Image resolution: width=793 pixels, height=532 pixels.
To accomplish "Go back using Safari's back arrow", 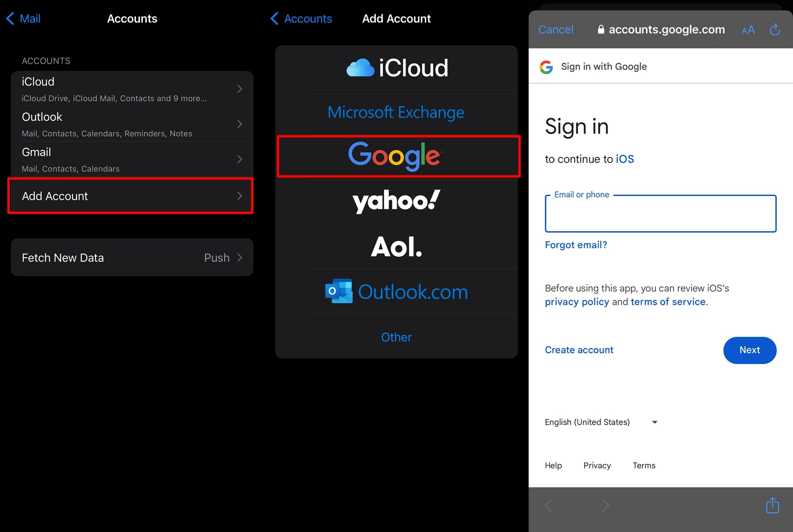I will pos(548,505).
